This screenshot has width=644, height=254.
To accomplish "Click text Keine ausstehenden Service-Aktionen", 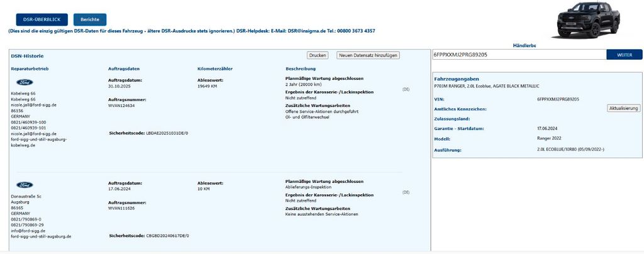I will tap(321, 214).
